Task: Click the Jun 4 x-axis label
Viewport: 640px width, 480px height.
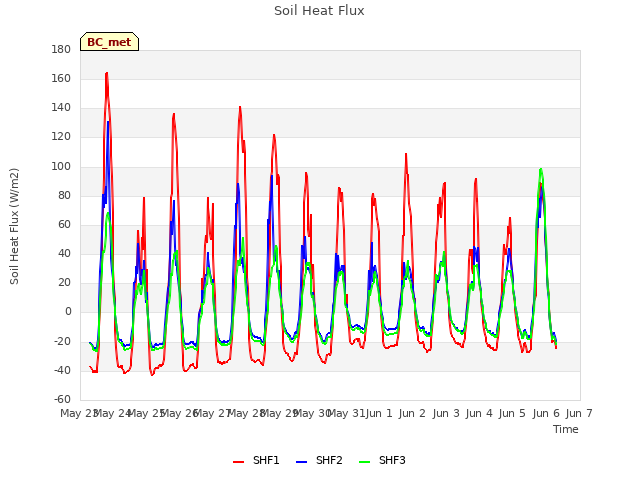Action: tap(479, 413)
